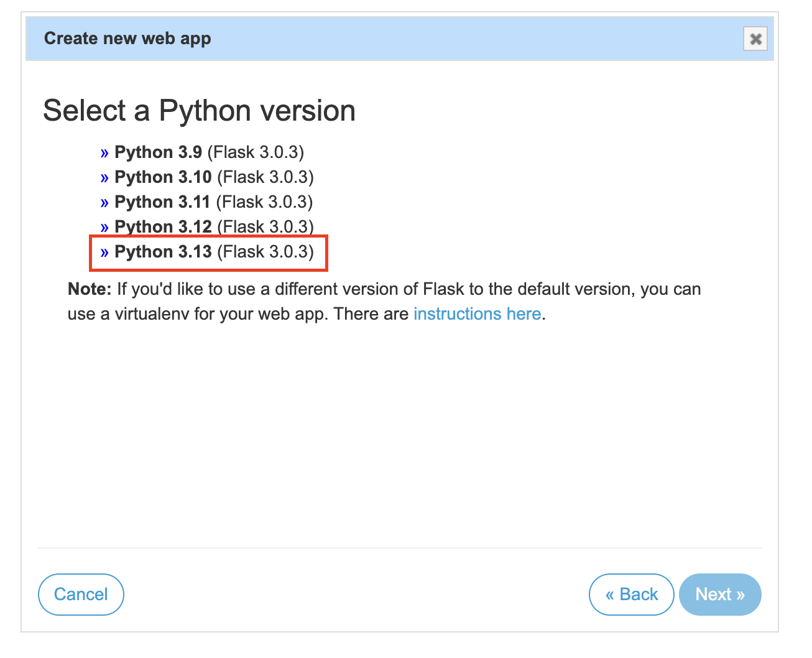
Task: Click the 'Select a Python version' heading
Action: 199,111
